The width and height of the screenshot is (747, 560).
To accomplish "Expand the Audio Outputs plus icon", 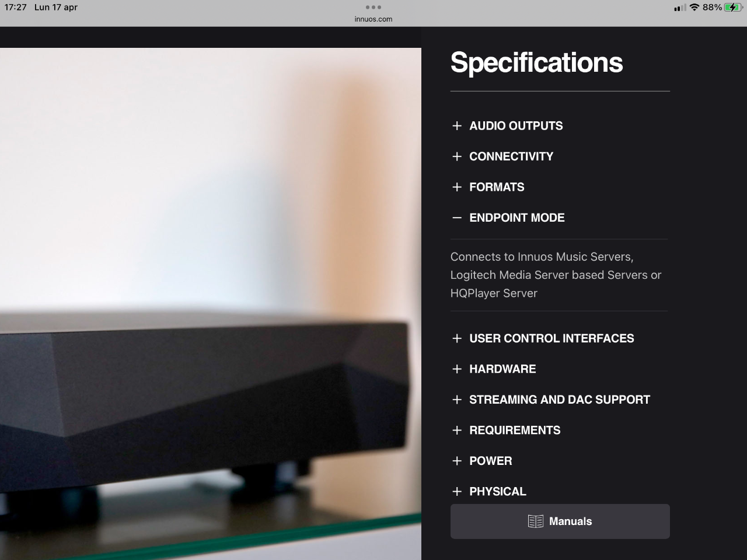I will pyautogui.click(x=457, y=126).
